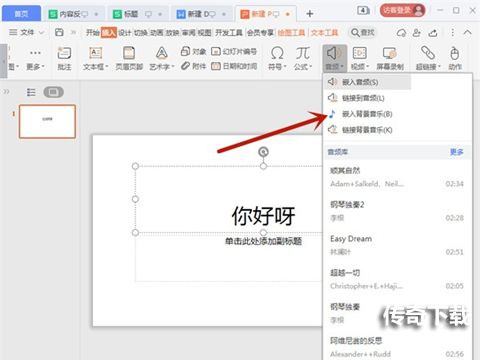Click the rotate handle above the title box
The image size is (480, 360).
263,152
